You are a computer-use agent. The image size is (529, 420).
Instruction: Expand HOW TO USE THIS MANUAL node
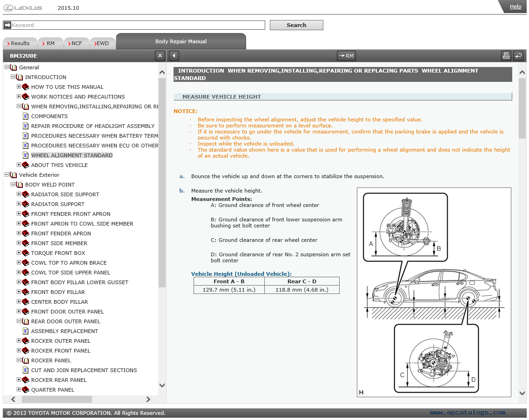click(x=19, y=87)
